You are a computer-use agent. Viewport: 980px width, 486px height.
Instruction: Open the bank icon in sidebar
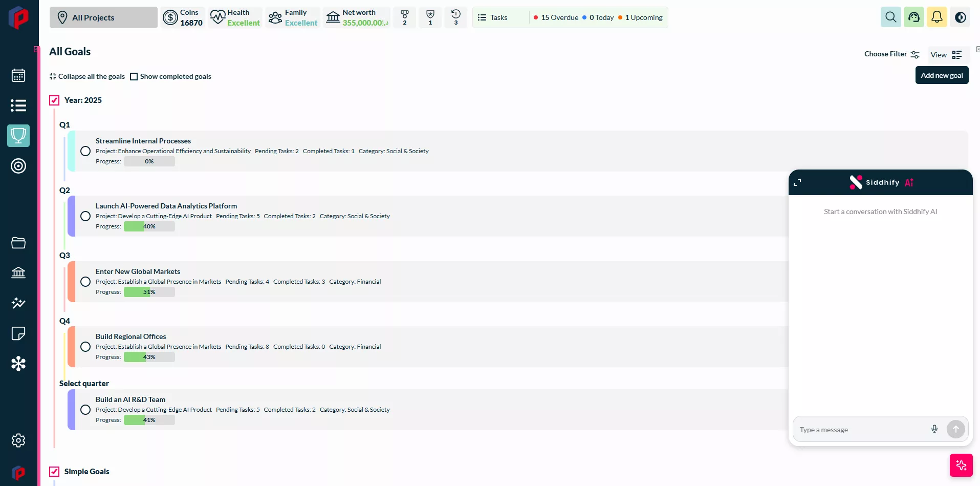pyautogui.click(x=18, y=272)
